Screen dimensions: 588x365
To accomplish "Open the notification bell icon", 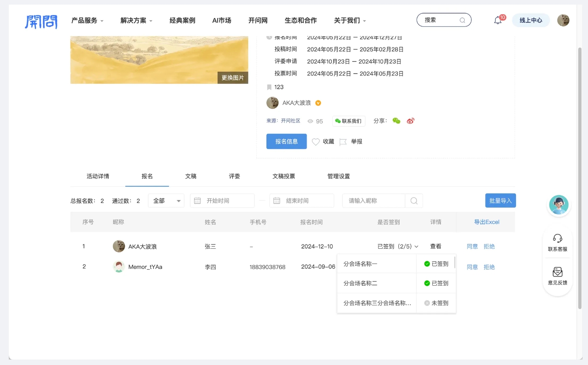I will click(x=498, y=20).
